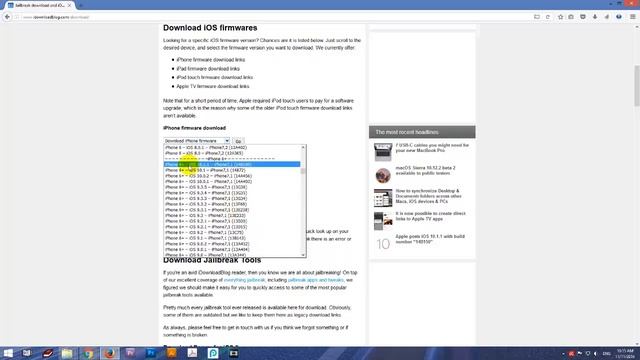Close the jailbreak download browser tab

[x=69, y=5]
